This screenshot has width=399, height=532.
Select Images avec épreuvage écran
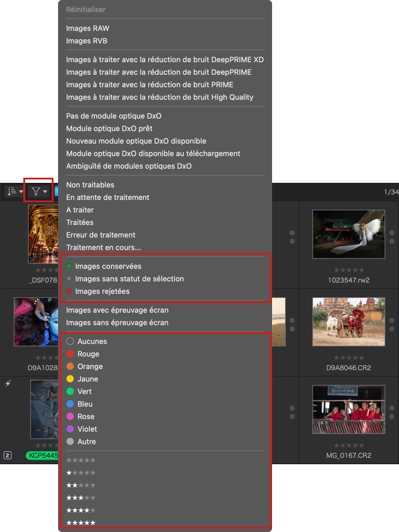click(117, 310)
